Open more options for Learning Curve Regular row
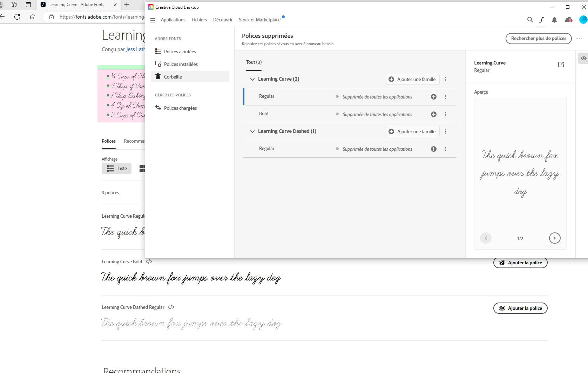The height and width of the screenshot is (373, 588). point(445,97)
